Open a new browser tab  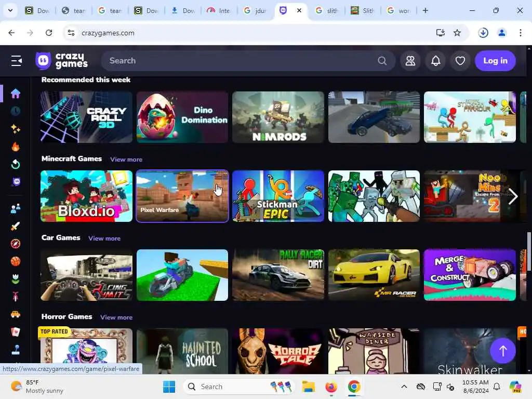click(425, 10)
